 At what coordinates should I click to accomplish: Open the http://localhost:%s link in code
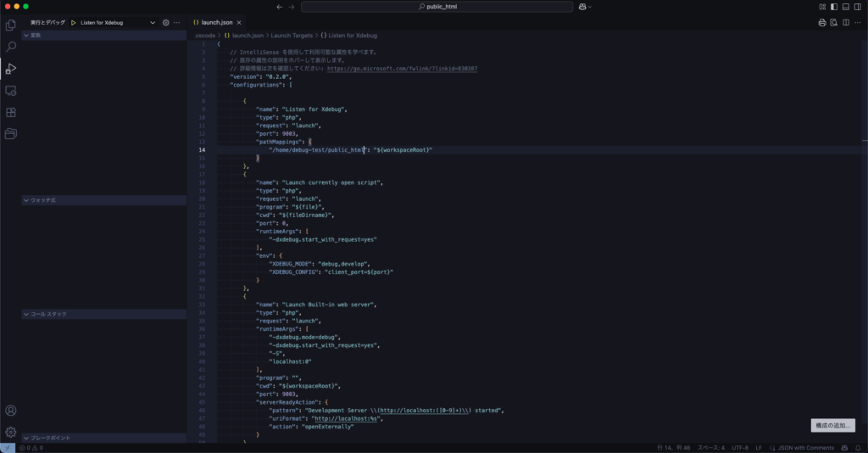click(x=347, y=419)
